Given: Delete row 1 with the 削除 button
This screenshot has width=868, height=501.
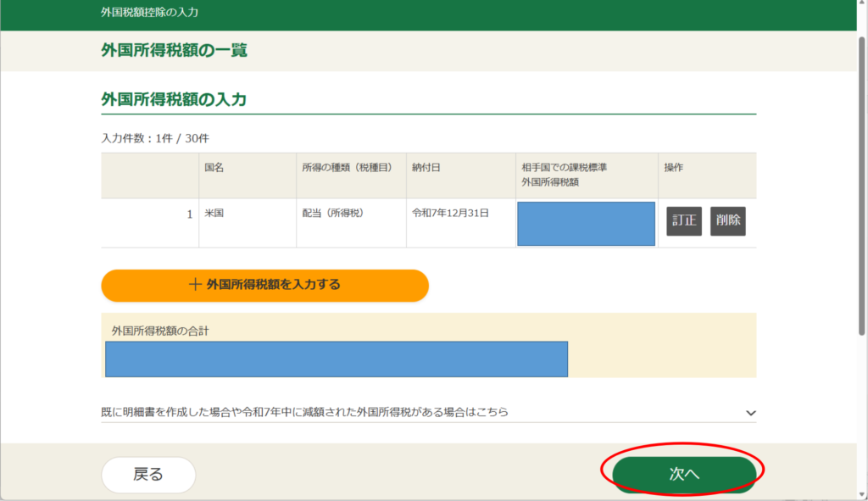Looking at the screenshot, I should pyautogui.click(x=727, y=220).
